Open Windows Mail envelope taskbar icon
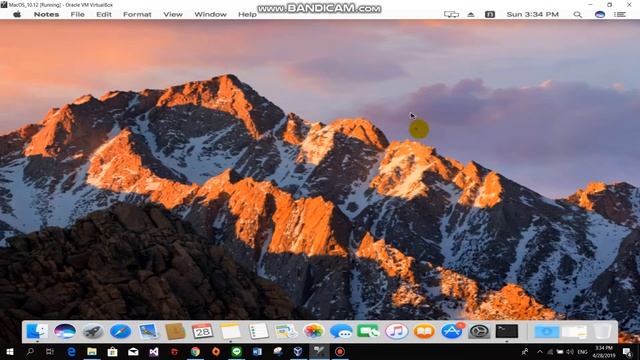Image resolution: width=640 pixels, height=360 pixels. (133, 351)
